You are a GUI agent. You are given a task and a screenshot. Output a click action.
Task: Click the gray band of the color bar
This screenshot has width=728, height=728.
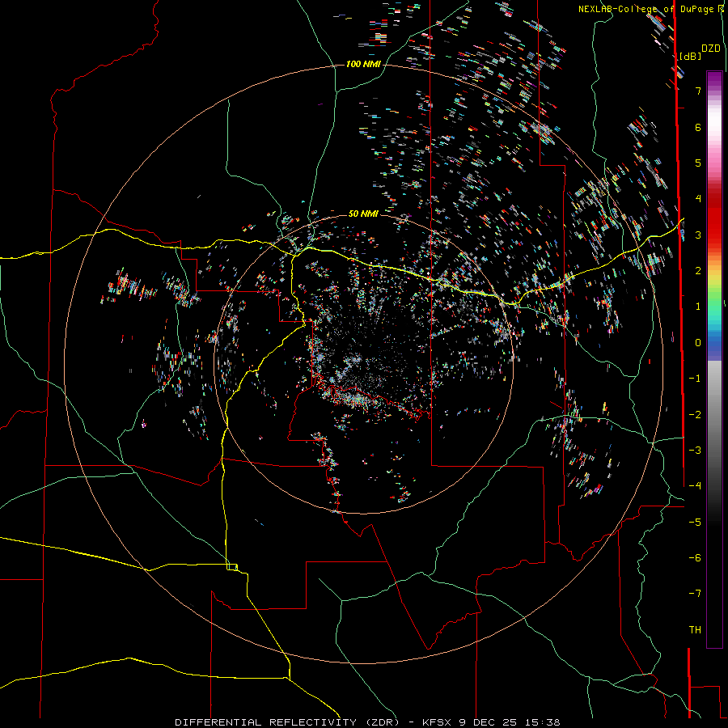click(x=714, y=418)
